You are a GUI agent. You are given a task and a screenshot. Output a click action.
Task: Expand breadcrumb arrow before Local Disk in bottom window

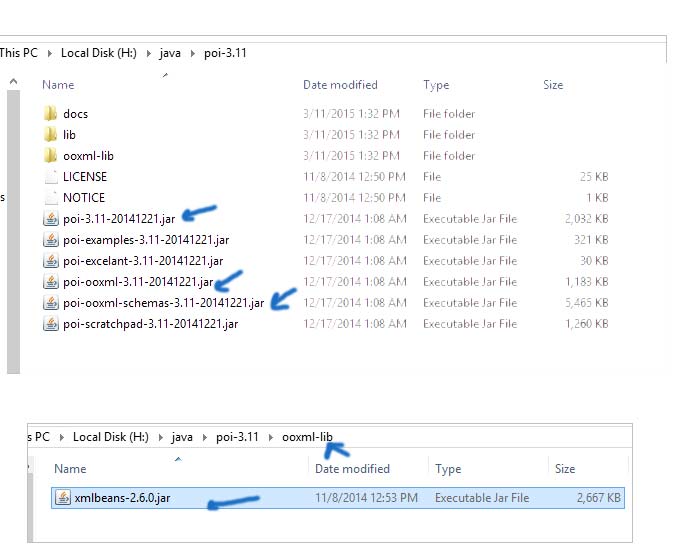[x=62, y=437]
